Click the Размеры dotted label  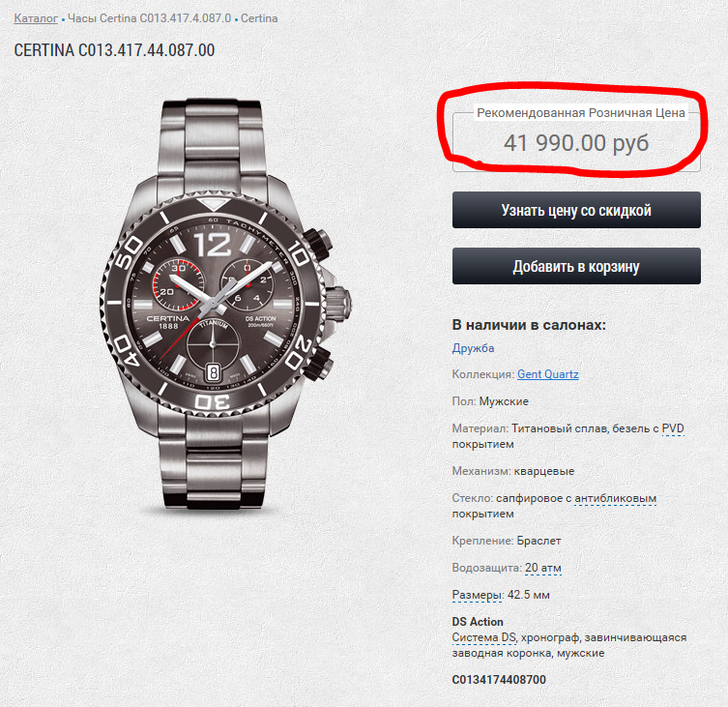click(477, 594)
